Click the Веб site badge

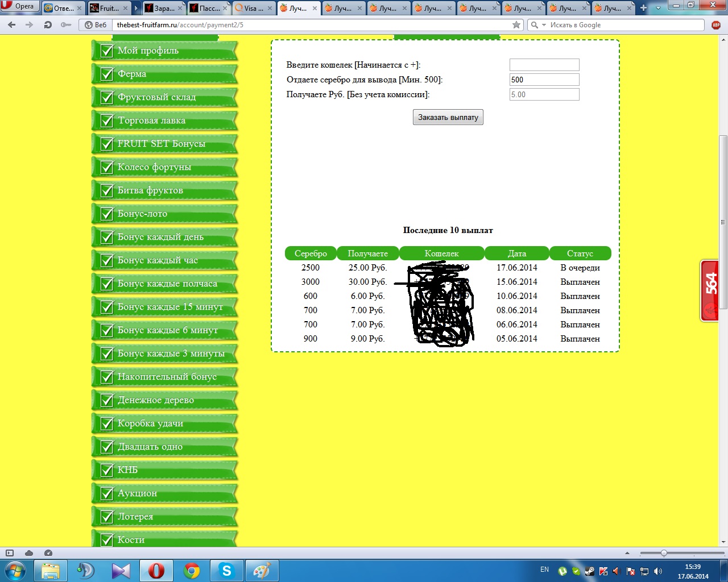pyautogui.click(x=95, y=25)
